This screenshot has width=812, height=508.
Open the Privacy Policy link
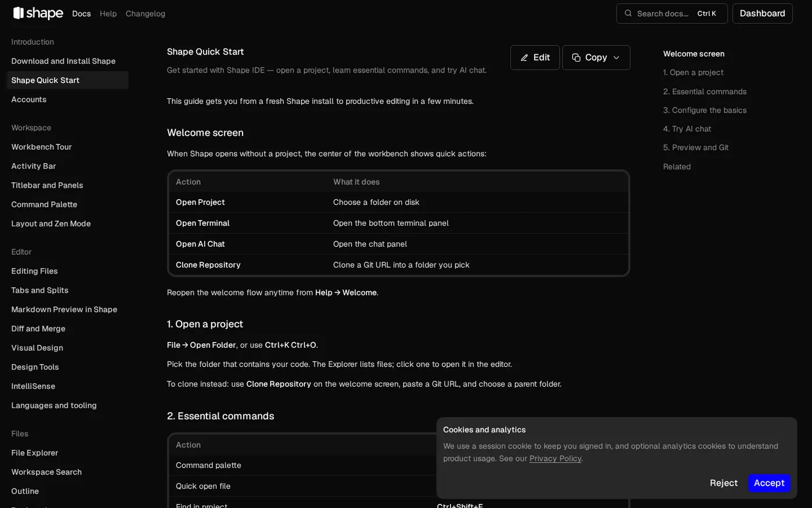click(555, 459)
